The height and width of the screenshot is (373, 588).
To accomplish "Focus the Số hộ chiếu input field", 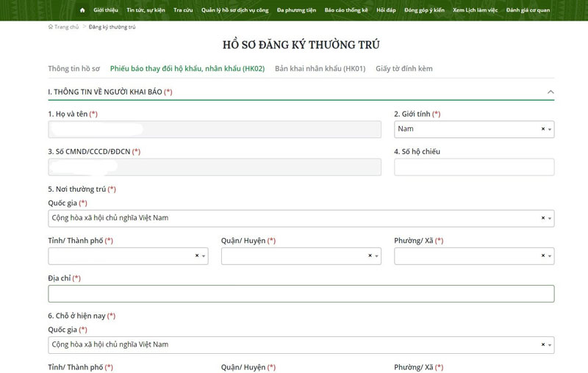I will 474,167.
